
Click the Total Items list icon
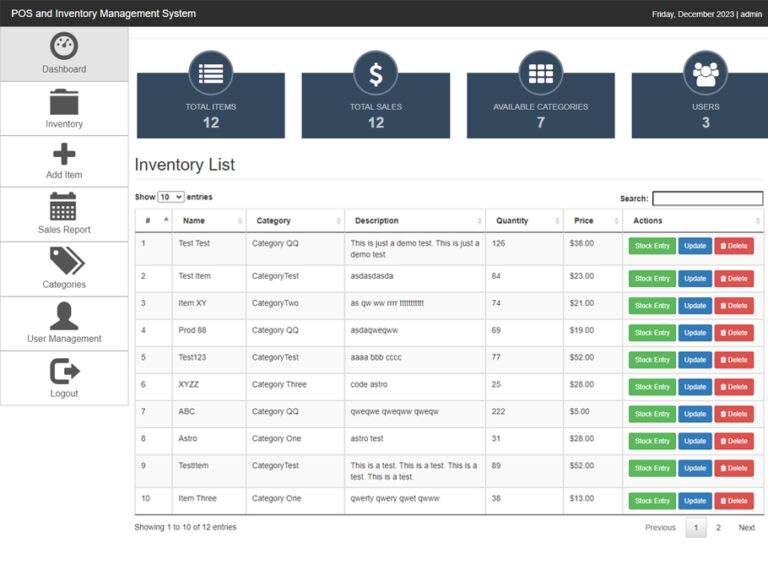[x=211, y=73]
